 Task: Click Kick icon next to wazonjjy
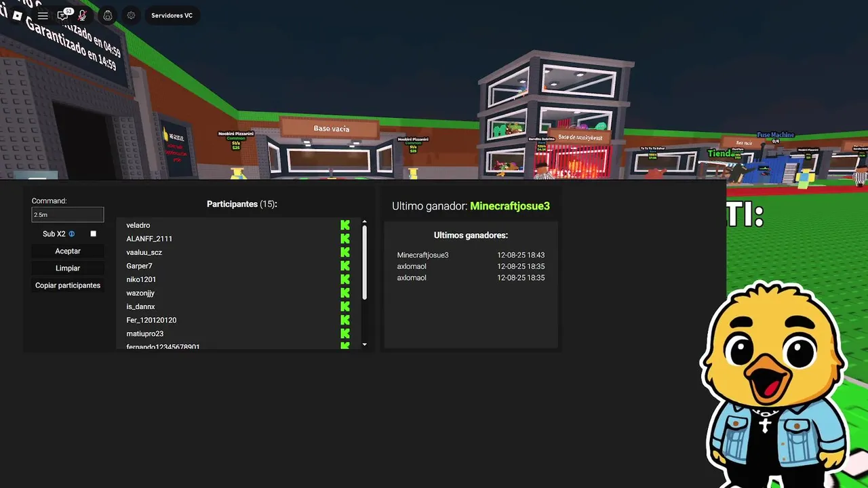click(x=345, y=293)
